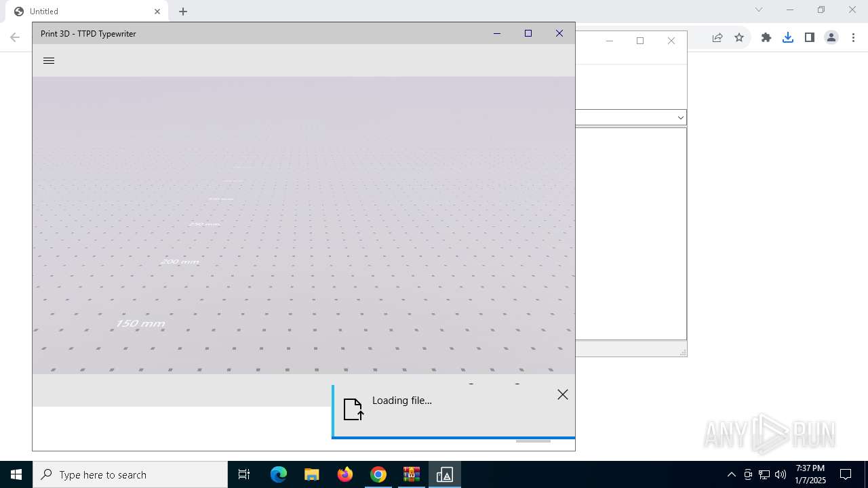Launch Firefox from taskbar
The width and height of the screenshot is (868, 488).
tap(345, 474)
